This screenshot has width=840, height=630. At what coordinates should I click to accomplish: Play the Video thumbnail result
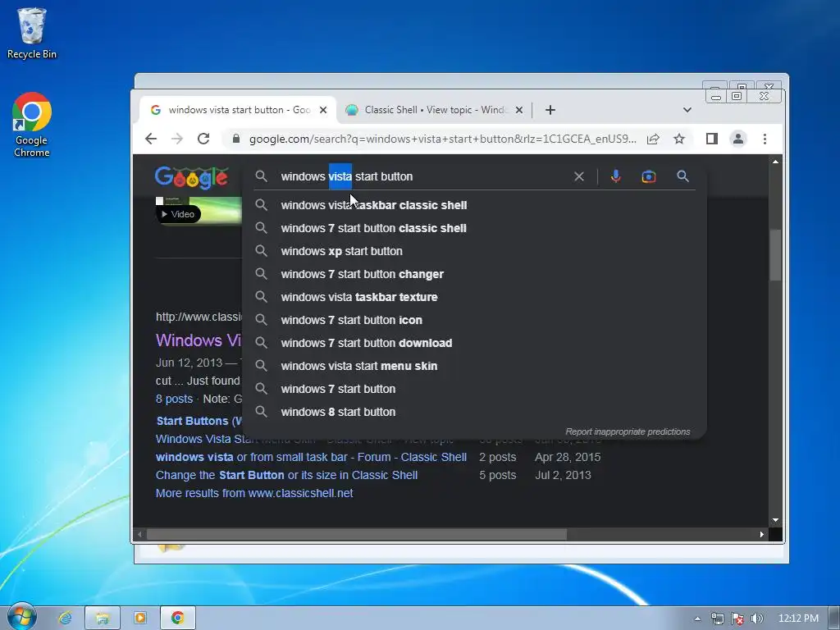(x=199, y=211)
